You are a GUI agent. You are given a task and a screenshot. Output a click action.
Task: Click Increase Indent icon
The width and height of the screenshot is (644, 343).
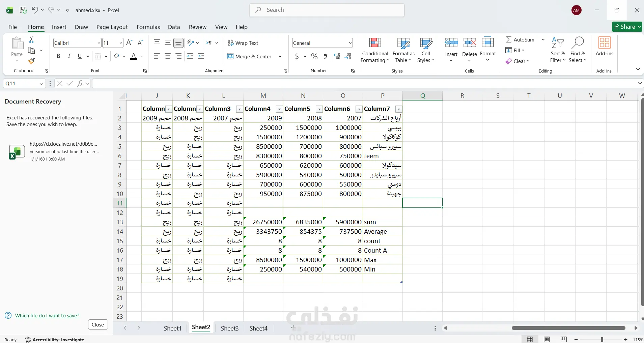pyautogui.click(x=201, y=56)
